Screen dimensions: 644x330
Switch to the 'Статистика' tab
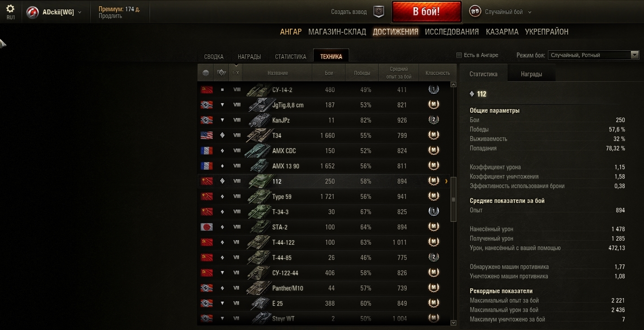tap(290, 57)
